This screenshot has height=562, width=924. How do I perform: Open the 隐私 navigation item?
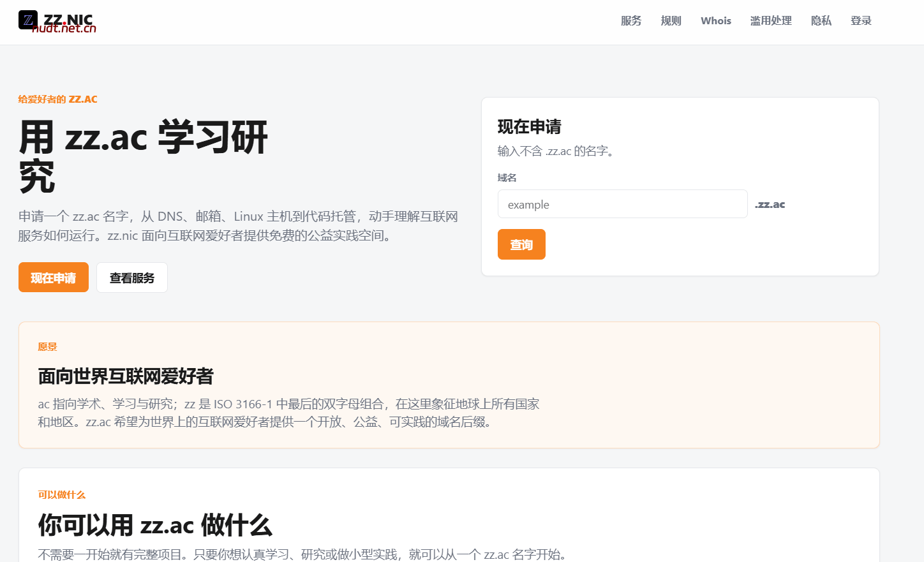point(821,20)
